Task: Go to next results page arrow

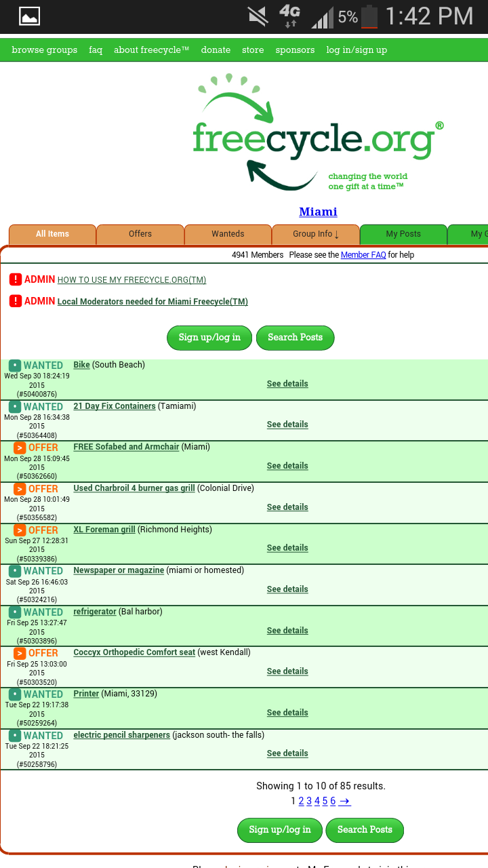Action: [x=345, y=801]
